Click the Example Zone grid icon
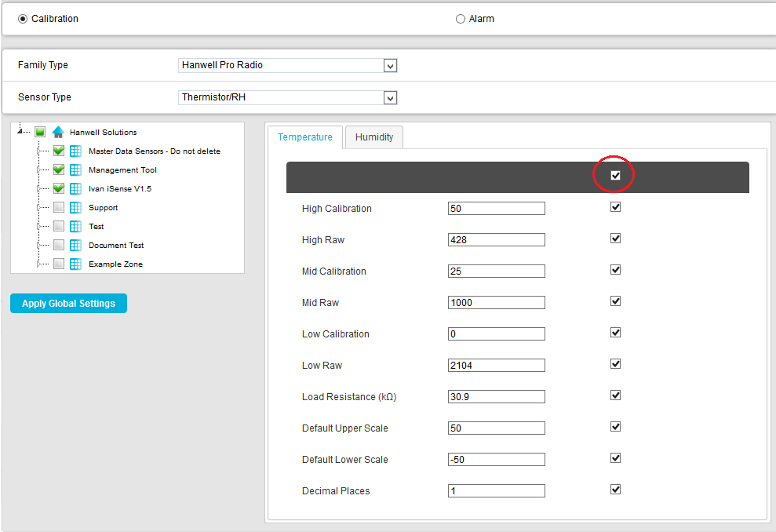The image size is (776, 532). (76, 264)
